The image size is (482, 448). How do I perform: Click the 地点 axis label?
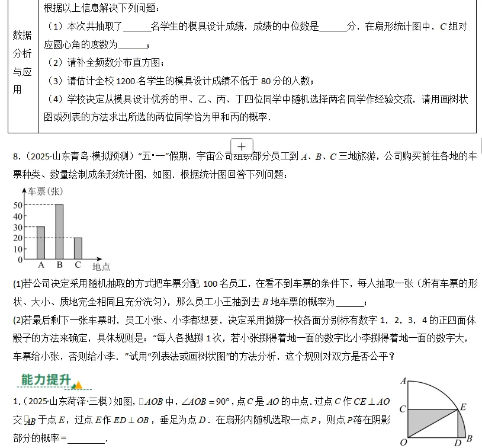[x=102, y=266]
